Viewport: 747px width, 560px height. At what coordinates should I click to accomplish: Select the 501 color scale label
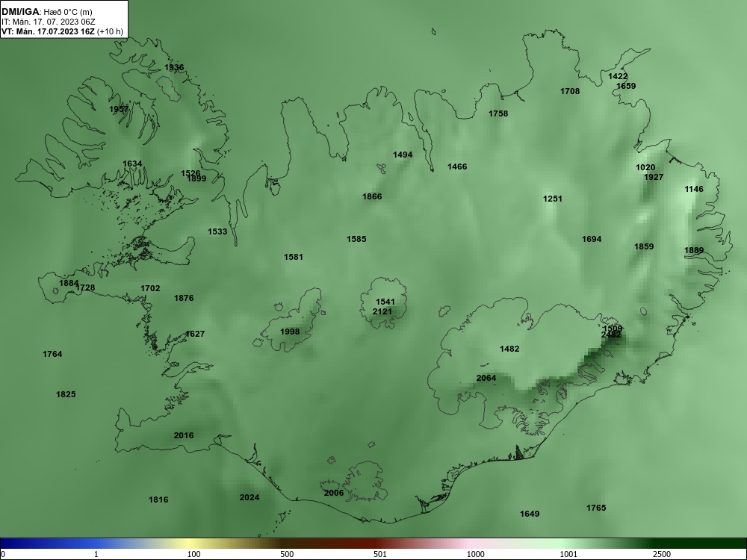pyautogui.click(x=380, y=554)
